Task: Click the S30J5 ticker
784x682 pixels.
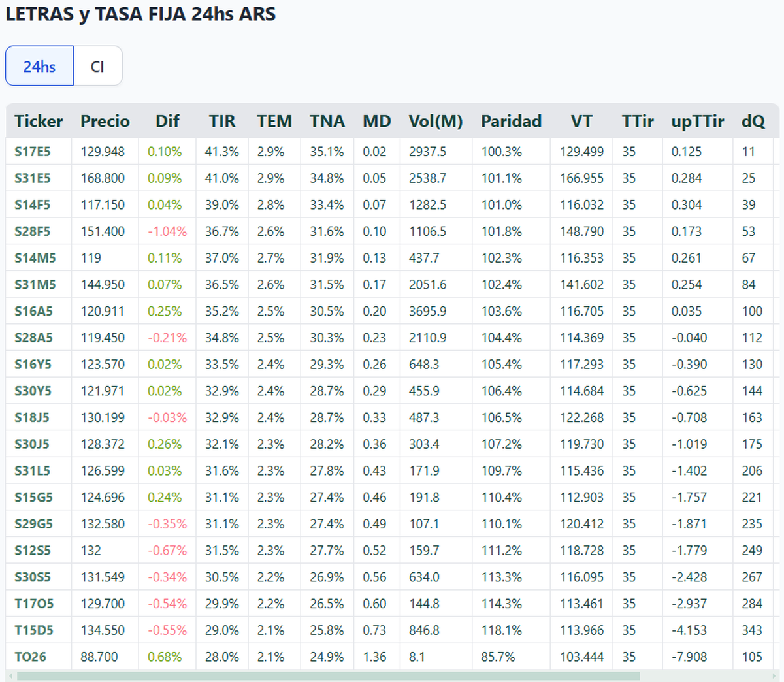Action: (x=32, y=444)
